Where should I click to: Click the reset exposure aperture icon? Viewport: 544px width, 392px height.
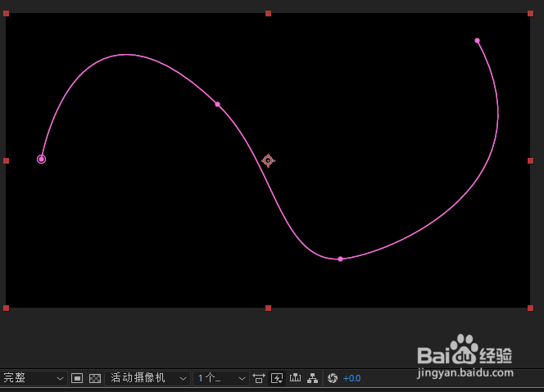click(333, 378)
